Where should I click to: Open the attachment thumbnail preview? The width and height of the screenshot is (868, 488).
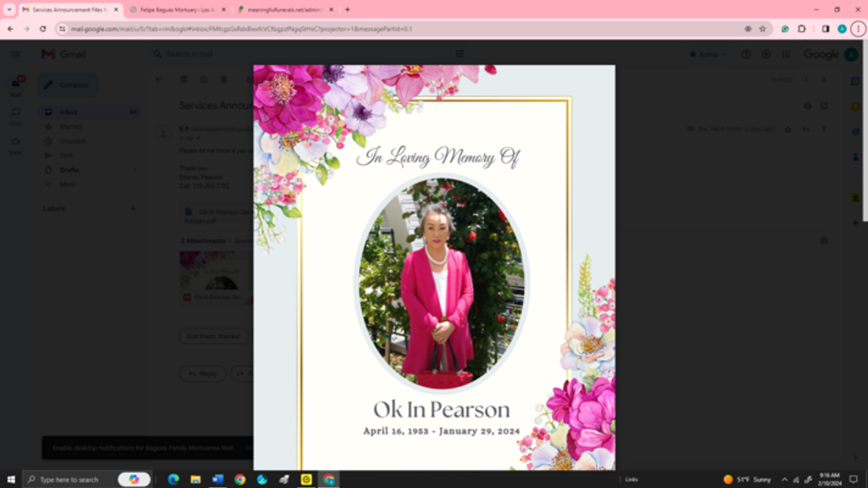coord(216,277)
